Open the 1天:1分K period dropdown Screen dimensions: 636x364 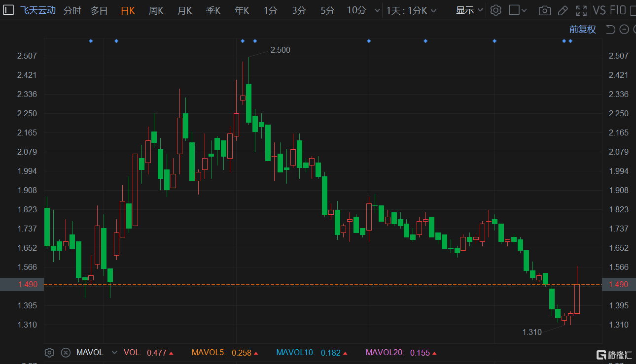click(x=411, y=10)
